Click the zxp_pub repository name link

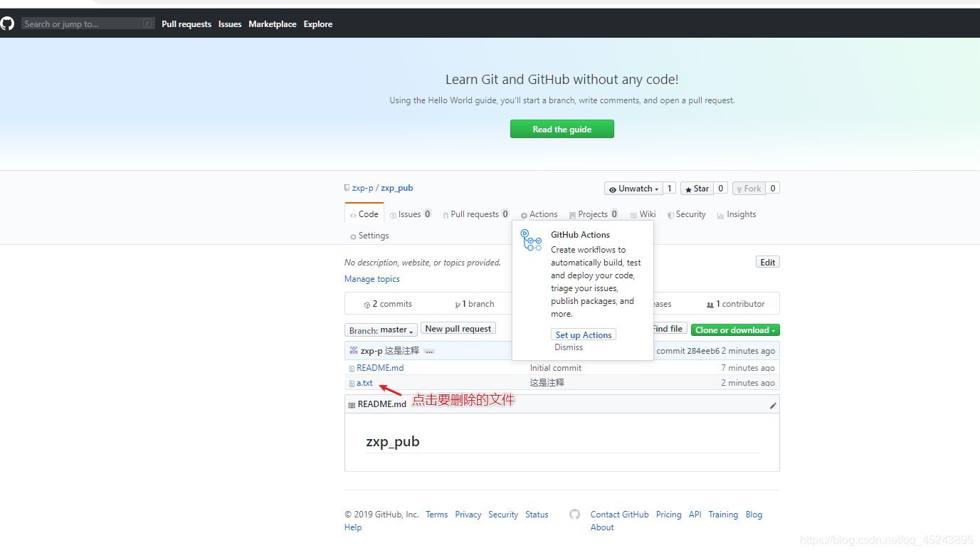tap(397, 188)
